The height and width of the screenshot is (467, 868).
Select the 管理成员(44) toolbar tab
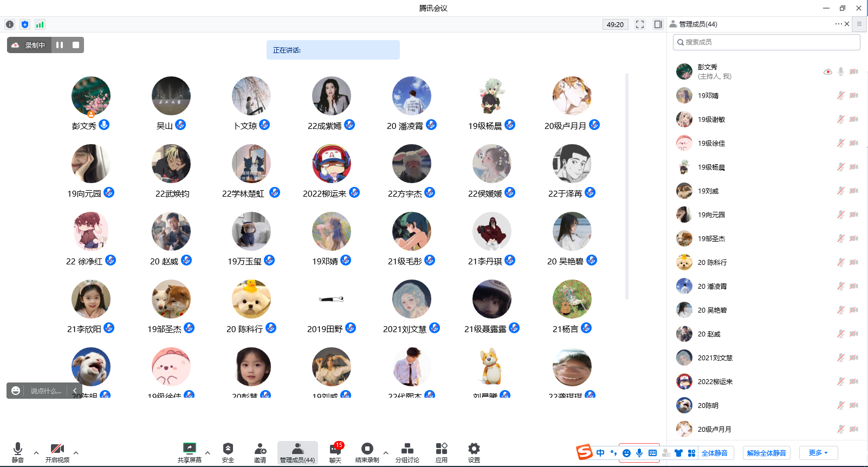pyautogui.click(x=297, y=452)
